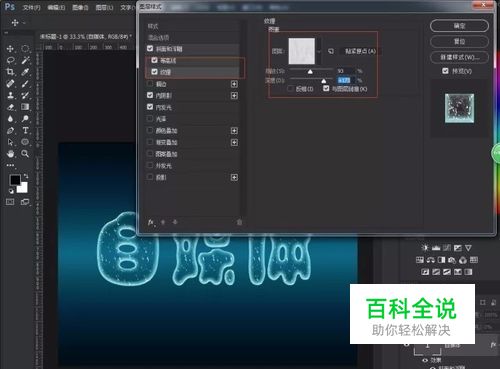Enable the 颜色叠加 checkbox
Image resolution: width=500 pixels, height=369 pixels.
150,130
